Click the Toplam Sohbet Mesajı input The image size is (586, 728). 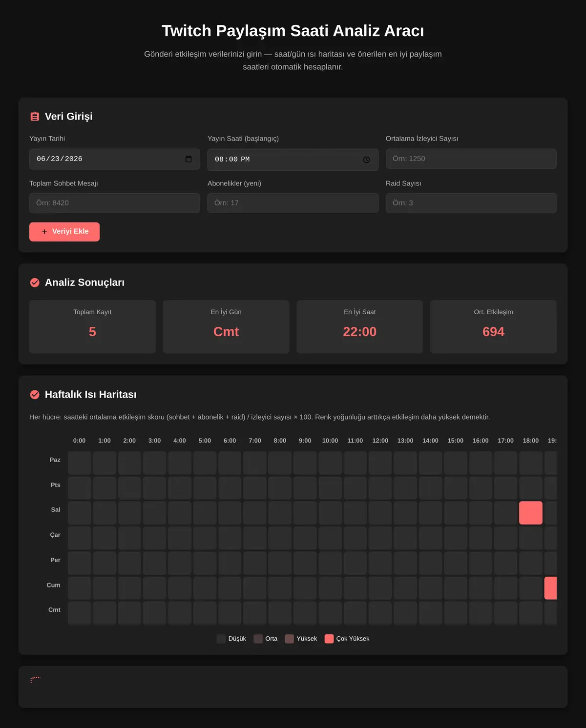[x=115, y=203]
